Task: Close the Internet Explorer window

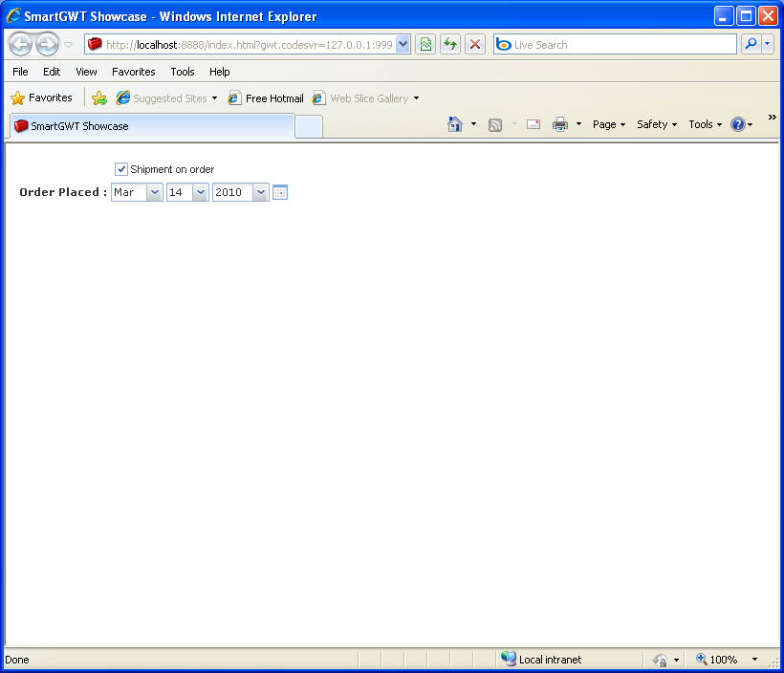Action: [x=768, y=16]
